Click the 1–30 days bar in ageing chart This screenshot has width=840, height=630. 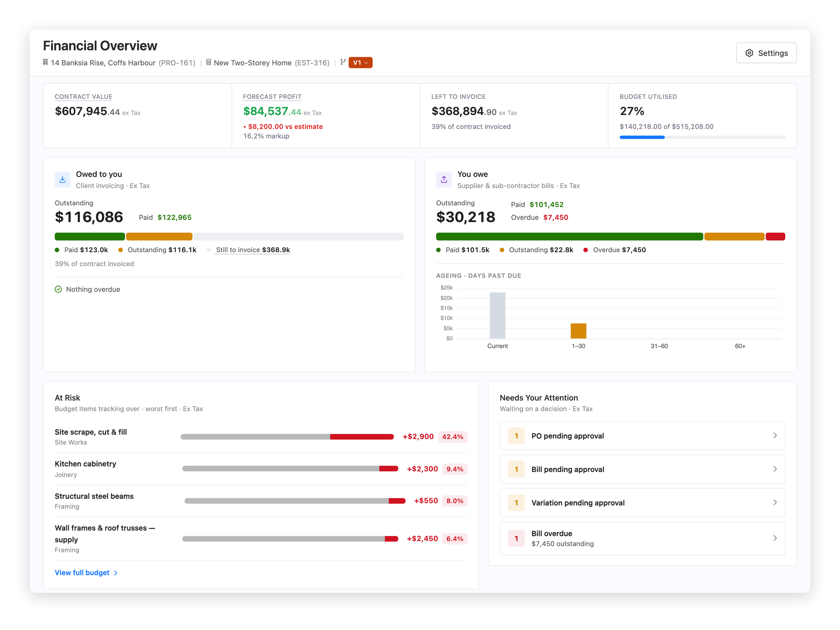(x=578, y=331)
